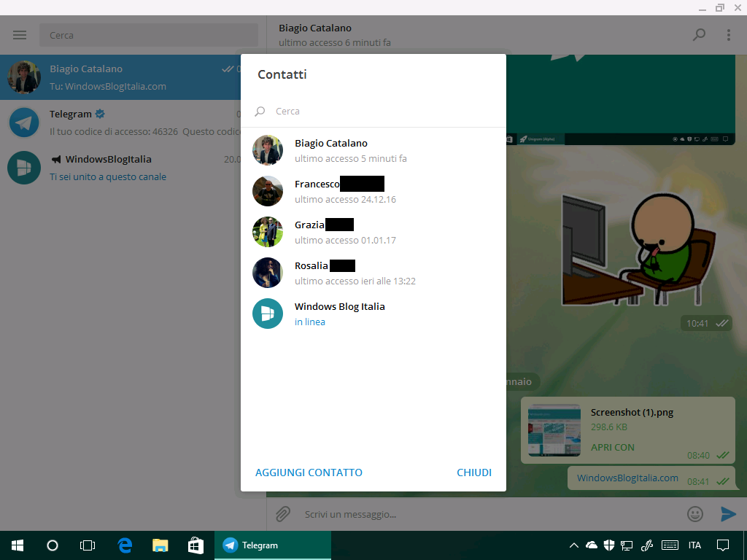Click Grazia's avatar in contacts list
Viewport: 747px width, 560px height.
(268, 233)
